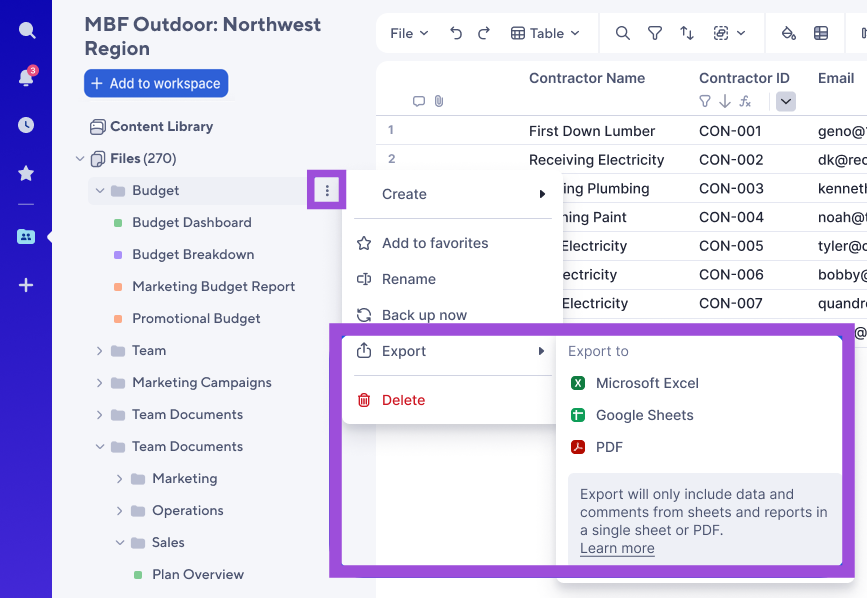
Task: Open the recents clock icon in sidebar
Action: (26, 124)
